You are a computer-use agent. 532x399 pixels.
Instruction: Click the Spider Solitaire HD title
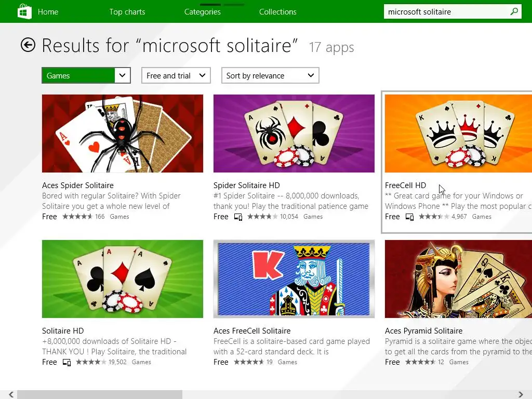pyautogui.click(x=247, y=185)
